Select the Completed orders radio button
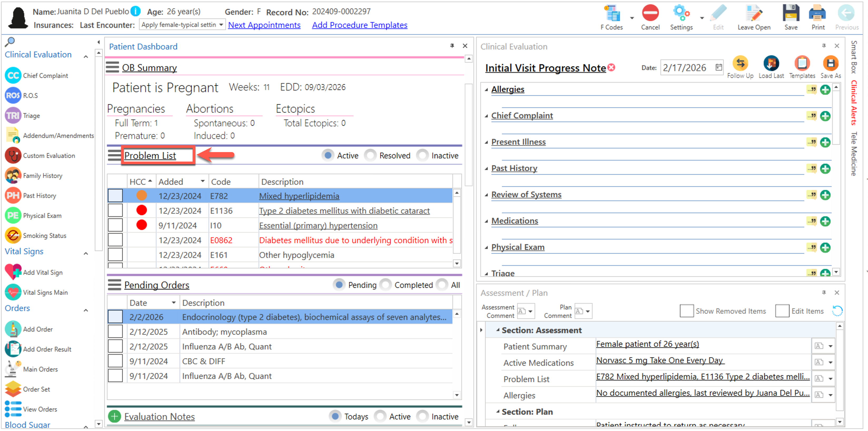 pyautogui.click(x=386, y=285)
